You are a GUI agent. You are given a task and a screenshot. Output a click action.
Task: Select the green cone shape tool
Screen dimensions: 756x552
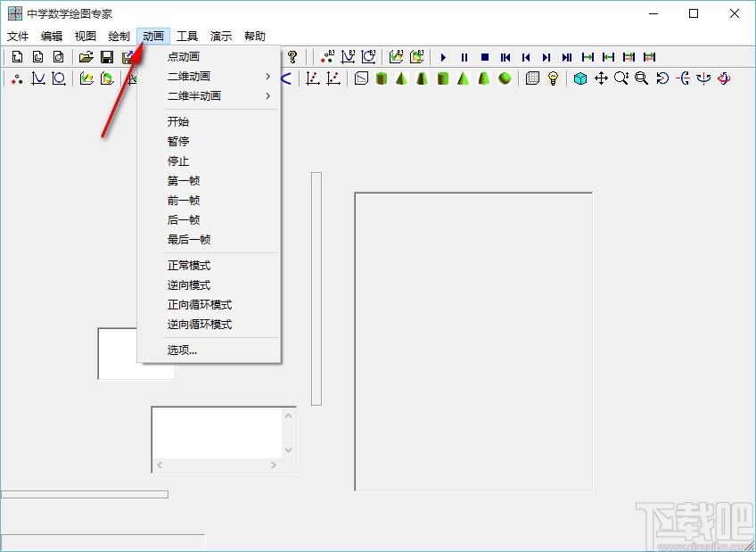399,78
